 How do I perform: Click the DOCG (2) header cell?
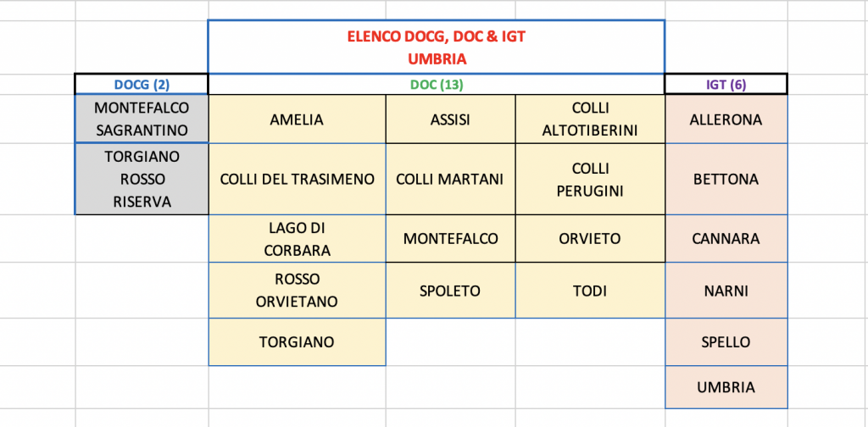142,85
